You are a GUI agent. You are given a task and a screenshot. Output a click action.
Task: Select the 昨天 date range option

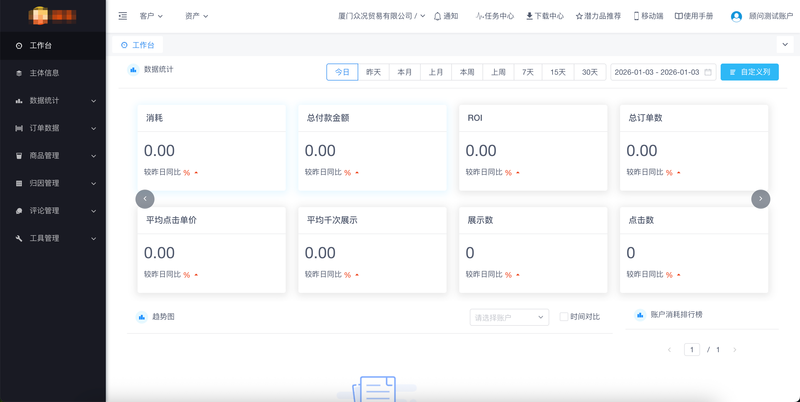373,72
